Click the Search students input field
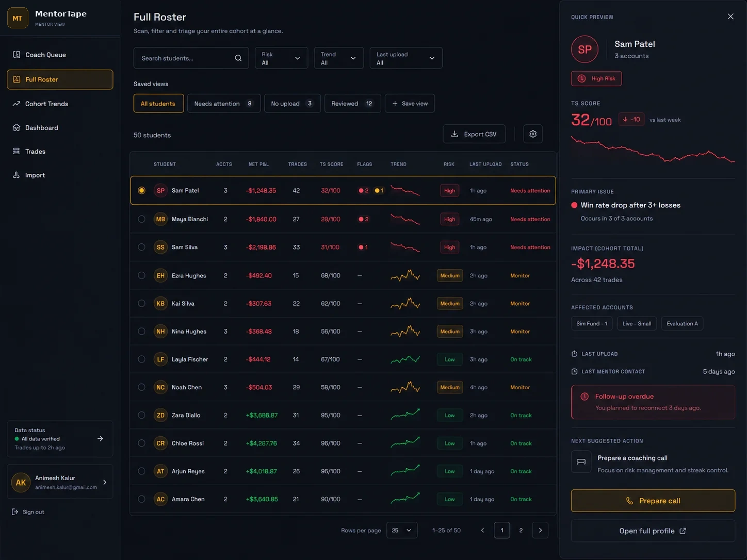Image resolution: width=747 pixels, height=560 pixels. (x=191, y=58)
